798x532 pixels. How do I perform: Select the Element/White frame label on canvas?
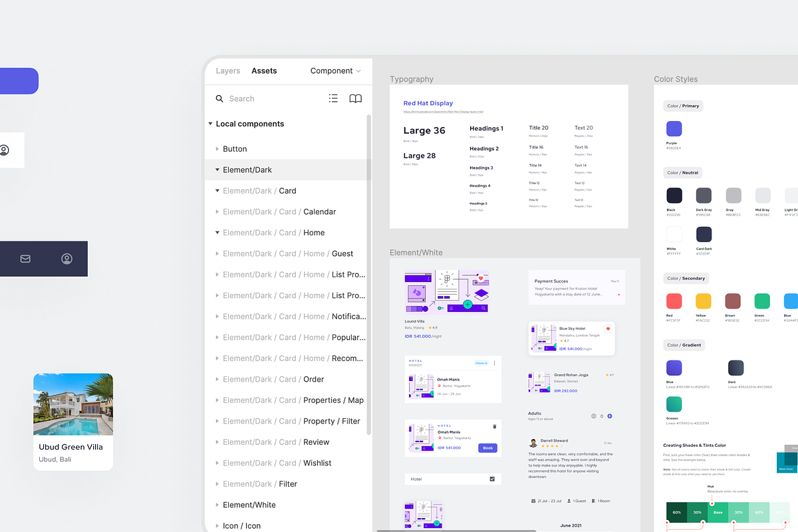(x=416, y=253)
